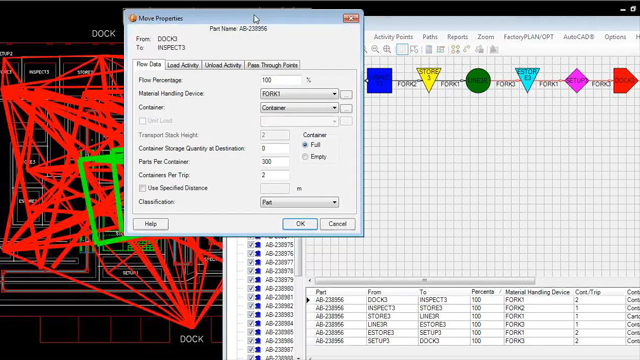Click the Help button in dialog

coord(151,224)
